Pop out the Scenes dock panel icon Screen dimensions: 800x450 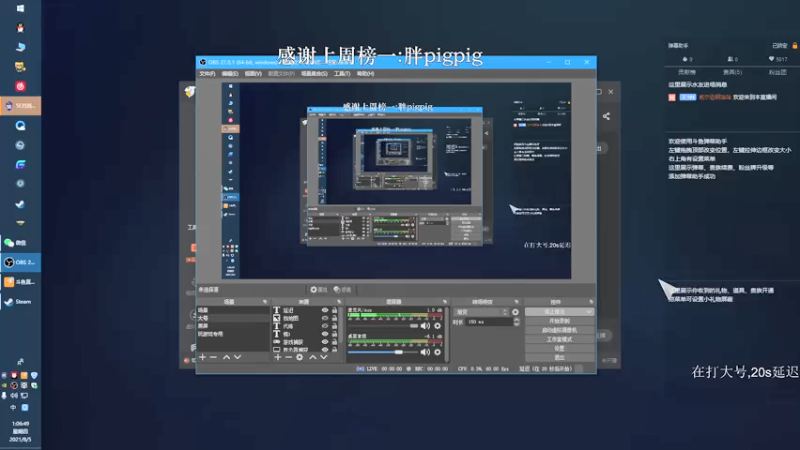(264, 302)
